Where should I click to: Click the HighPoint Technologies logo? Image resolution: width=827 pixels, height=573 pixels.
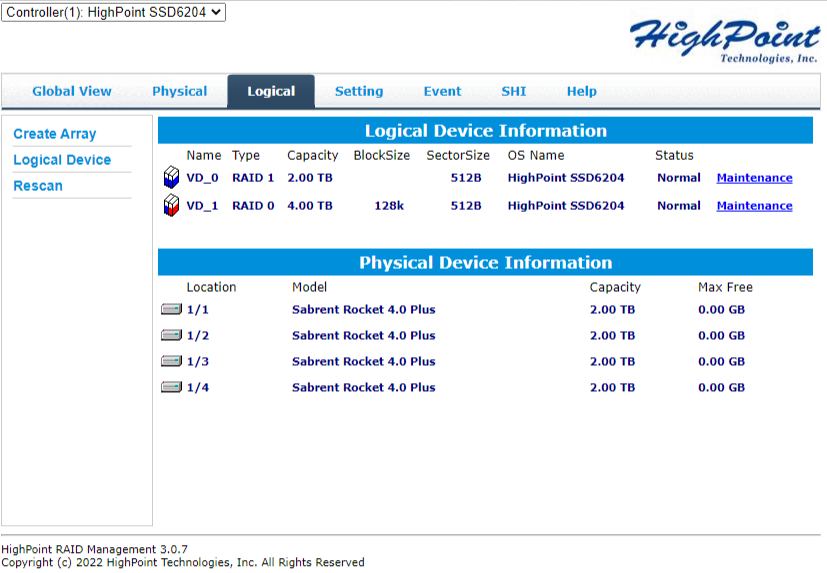coord(724,40)
